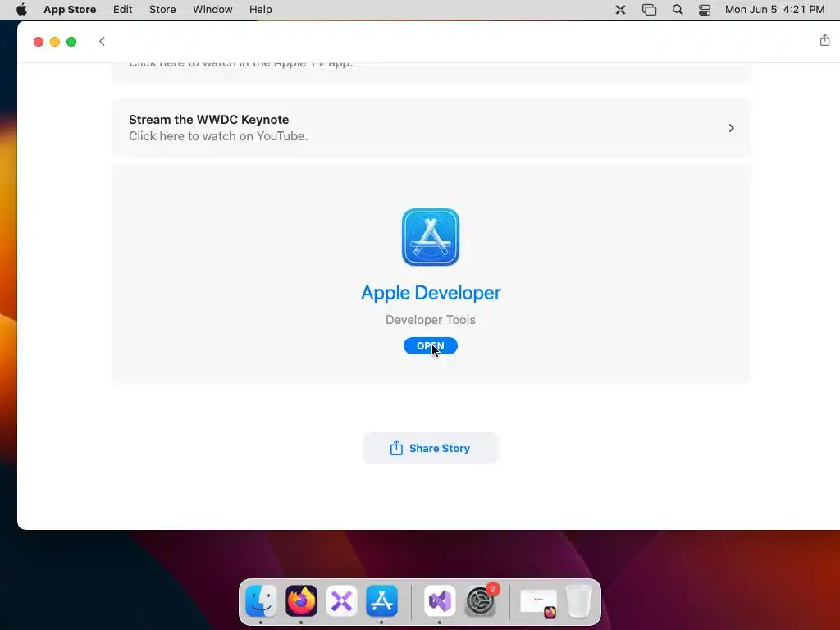
Task: Open Finder from the Dock
Action: tap(261, 600)
